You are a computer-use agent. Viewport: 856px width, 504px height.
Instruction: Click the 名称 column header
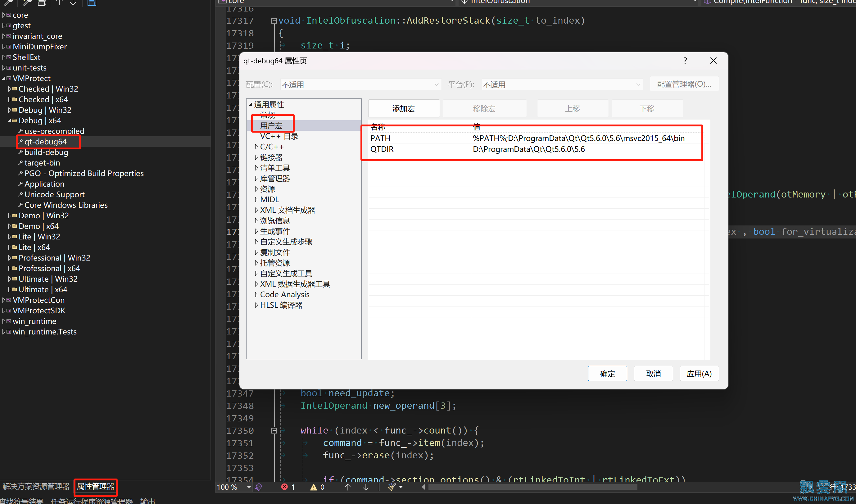(419, 127)
